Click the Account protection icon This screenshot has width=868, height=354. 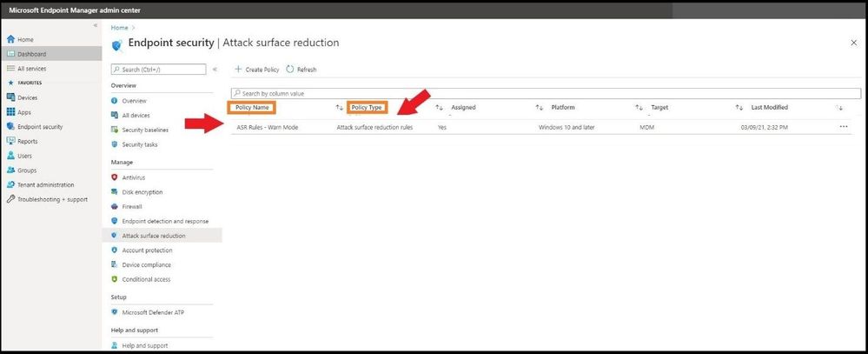coord(115,250)
